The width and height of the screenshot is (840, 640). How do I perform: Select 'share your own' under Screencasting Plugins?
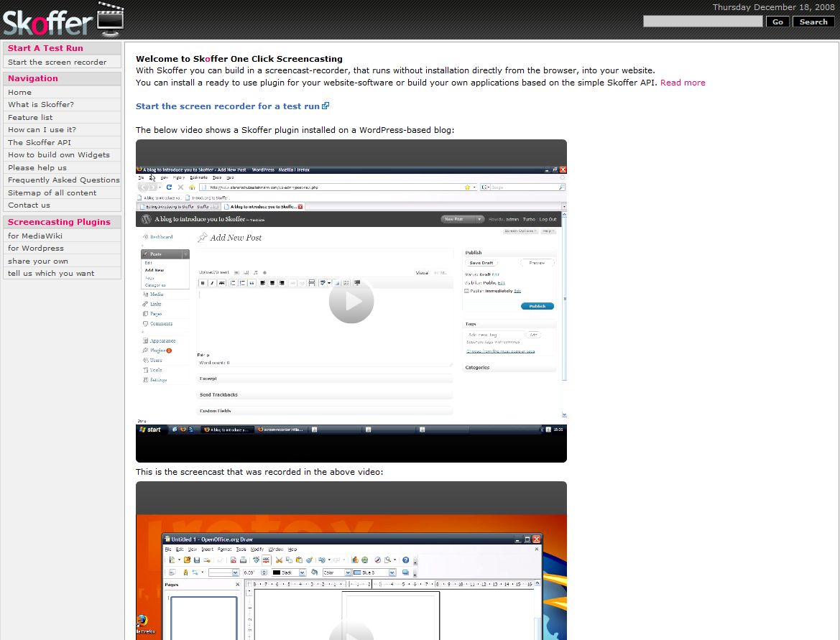(x=37, y=261)
